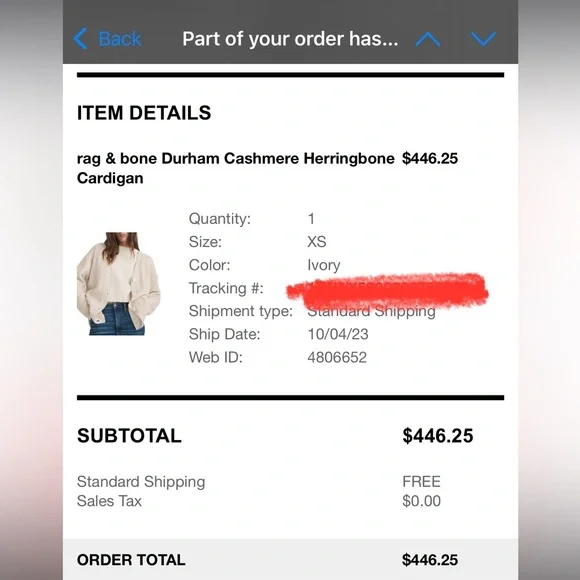The height and width of the screenshot is (580, 580).
Task: Open the ivory cardigan product thumbnail
Action: (119, 284)
